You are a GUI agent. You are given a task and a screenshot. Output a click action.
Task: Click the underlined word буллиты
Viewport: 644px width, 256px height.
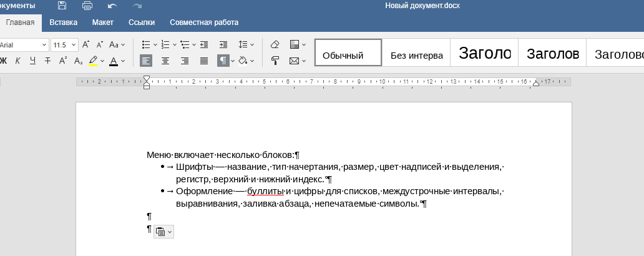pos(265,191)
